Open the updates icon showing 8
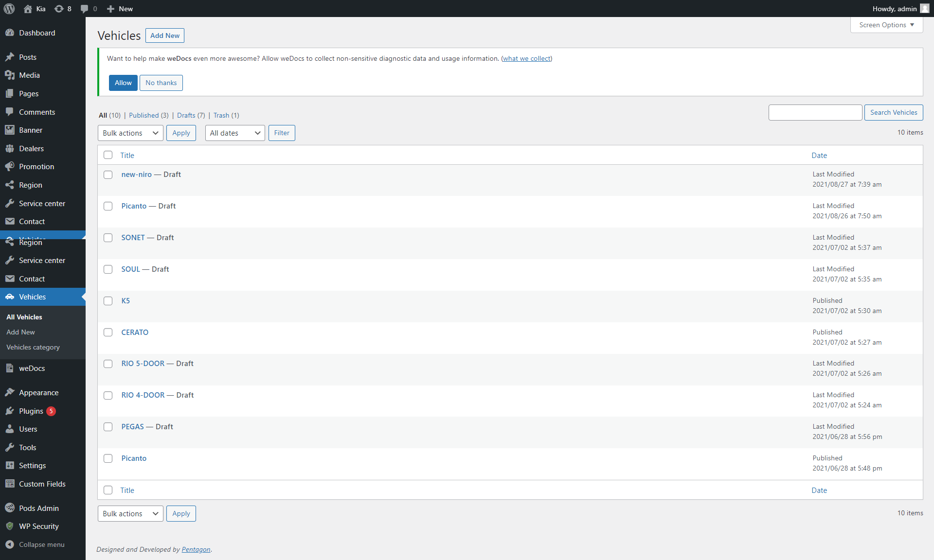Screen dimensions: 934x560 59,9
